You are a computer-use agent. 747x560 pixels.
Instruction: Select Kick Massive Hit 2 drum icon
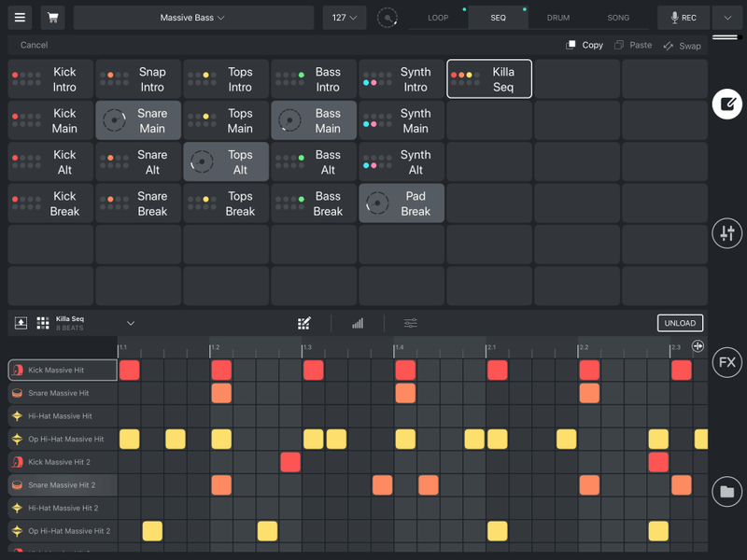pos(17,462)
